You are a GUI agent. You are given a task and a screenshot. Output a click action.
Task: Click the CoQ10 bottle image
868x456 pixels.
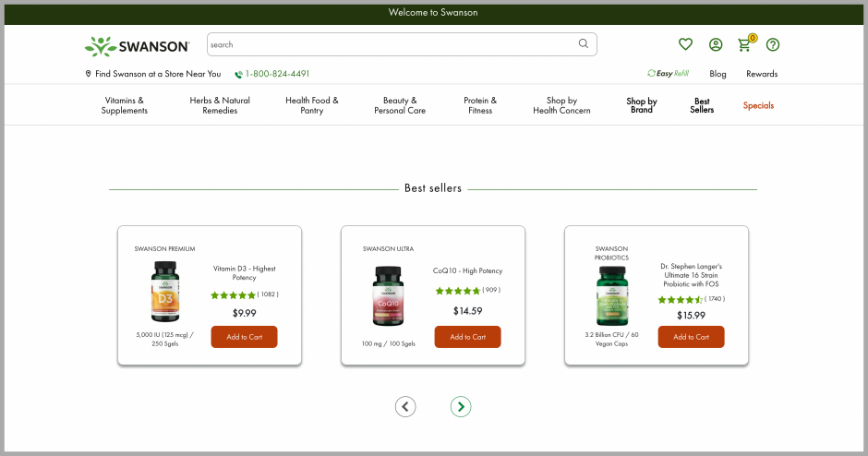388,296
